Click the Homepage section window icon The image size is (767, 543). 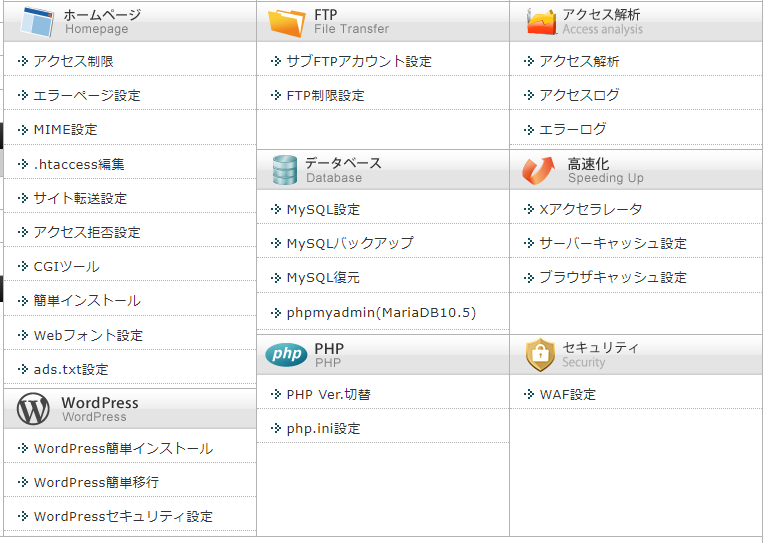pos(37,22)
